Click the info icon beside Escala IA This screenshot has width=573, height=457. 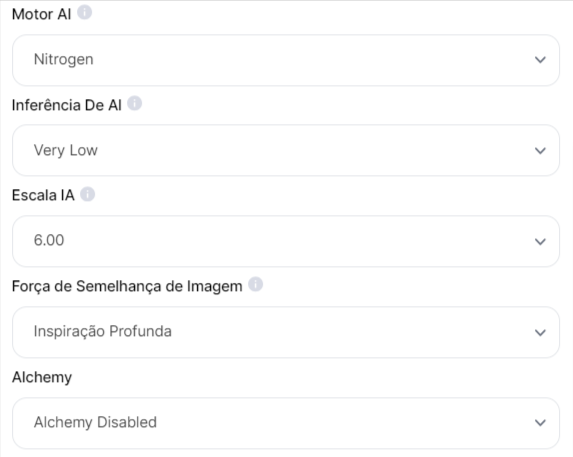pos(87,194)
